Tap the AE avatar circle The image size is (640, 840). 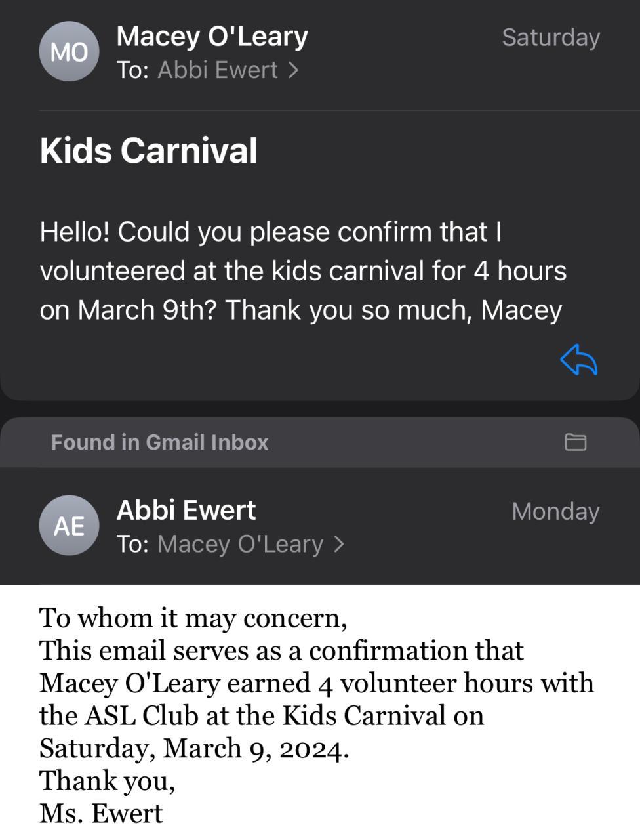pos(70,526)
